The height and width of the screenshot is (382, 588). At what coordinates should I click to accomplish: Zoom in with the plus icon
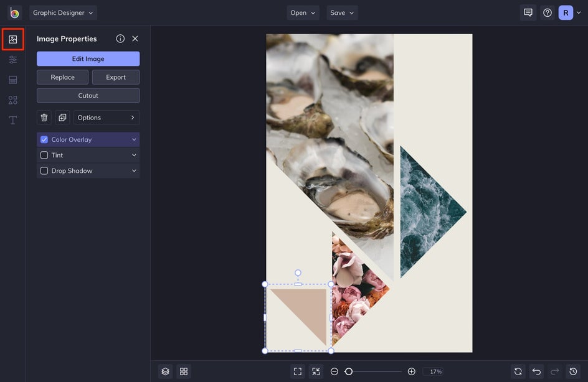tap(411, 371)
